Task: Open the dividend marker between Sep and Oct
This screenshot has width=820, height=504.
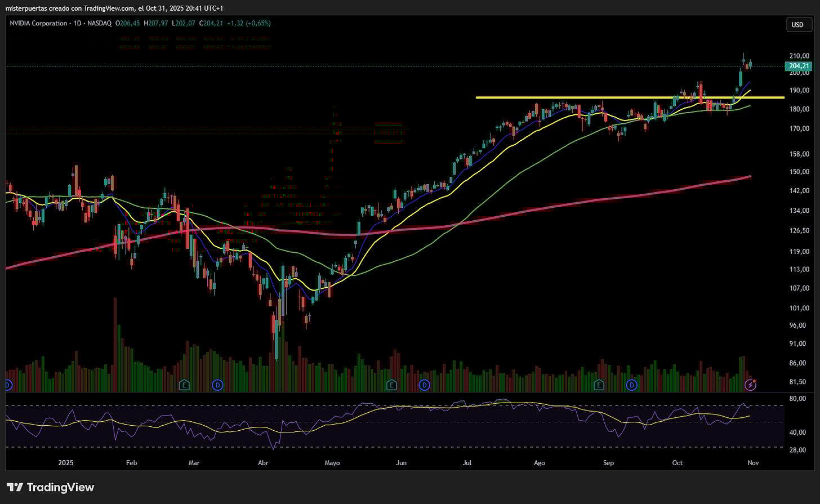Action: 632,385
